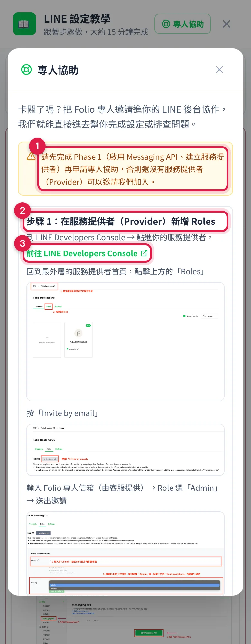Click the instruction 回到最外層的服務提供者首頁
Image resolution: width=251 pixels, height=644 pixels.
116,271
